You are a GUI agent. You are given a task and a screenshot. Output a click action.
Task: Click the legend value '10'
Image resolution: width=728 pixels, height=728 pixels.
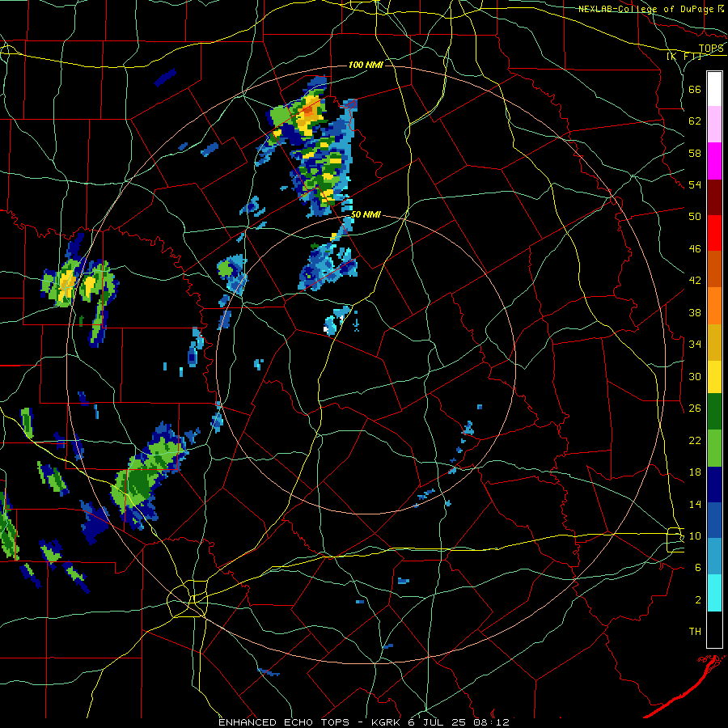tap(695, 535)
